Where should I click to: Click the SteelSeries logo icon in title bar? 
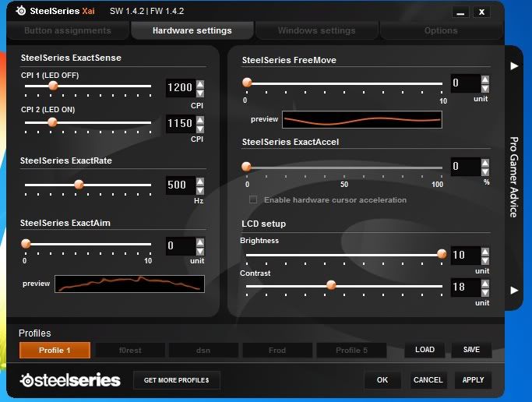tap(21, 11)
